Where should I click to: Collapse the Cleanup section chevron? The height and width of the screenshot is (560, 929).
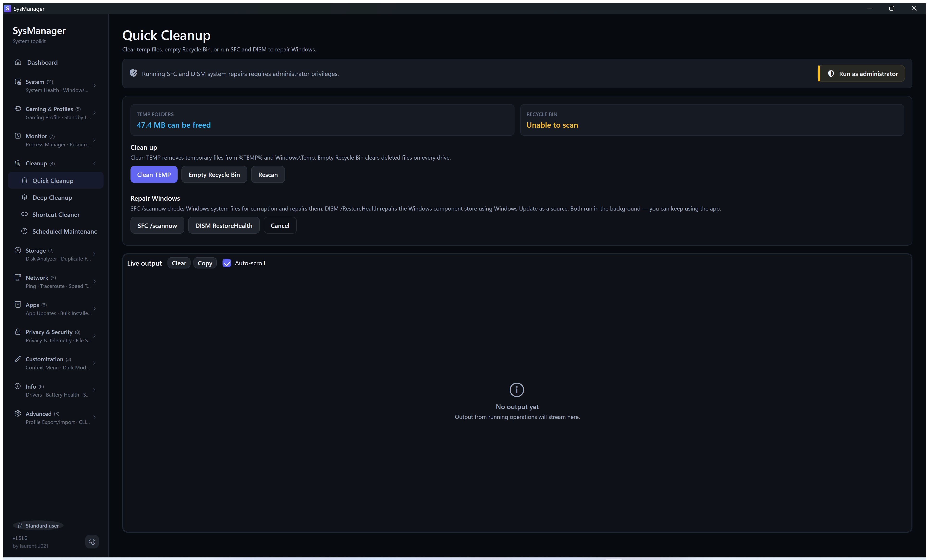pyautogui.click(x=95, y=163)
